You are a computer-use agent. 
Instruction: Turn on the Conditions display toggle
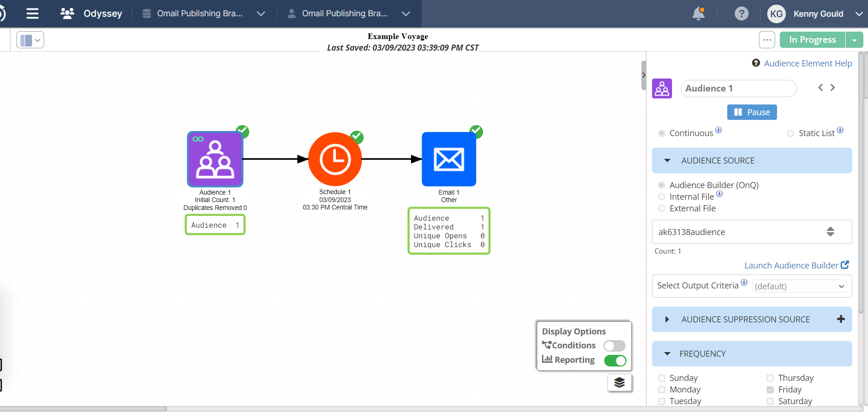(x=614, y=346)
